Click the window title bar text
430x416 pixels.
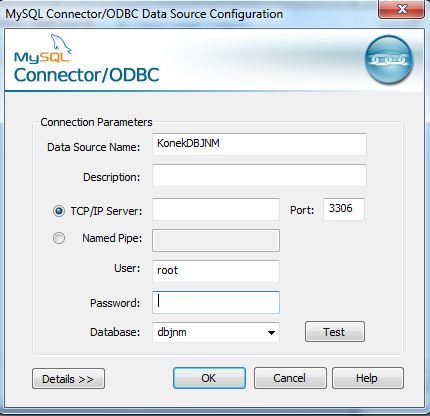[x=144, y=14]
